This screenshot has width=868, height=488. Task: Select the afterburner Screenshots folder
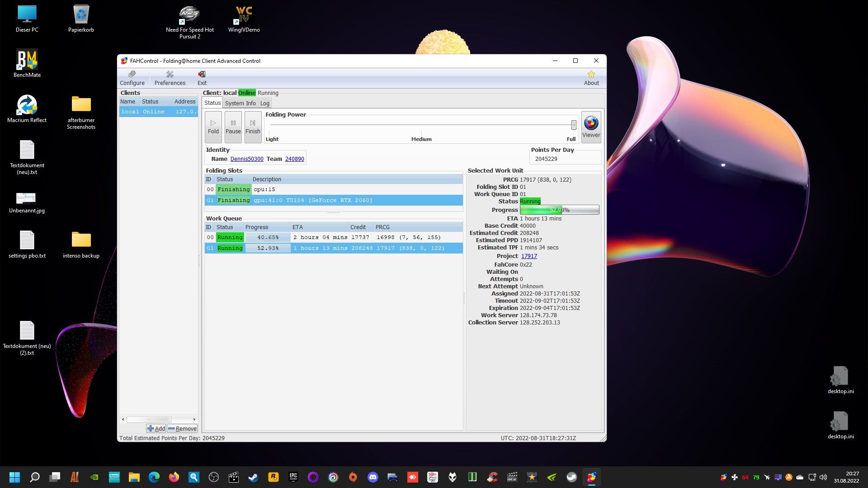pyautogui.click(x=81, y=113)
